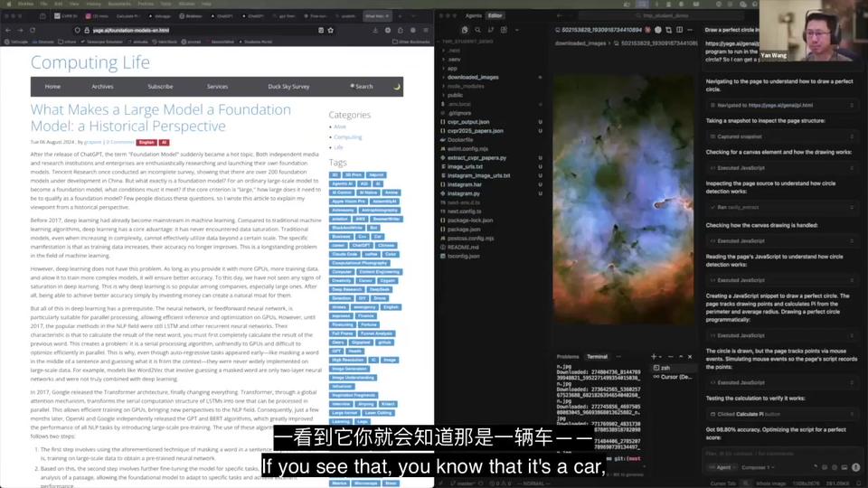Open Subscribe in blog navigation
Screen dimensions: 868x488
(x=160, y=87)
